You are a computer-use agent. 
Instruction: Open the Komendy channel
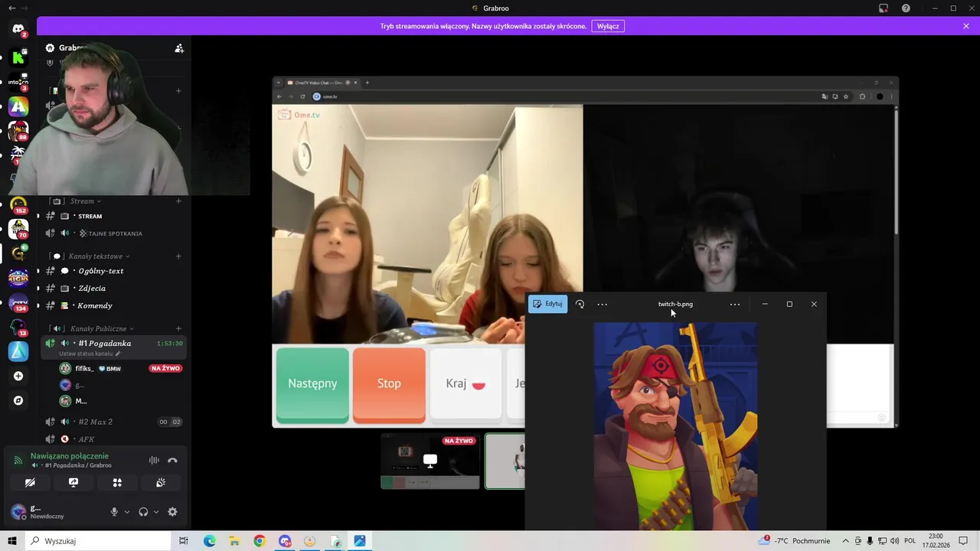click(113, 305)
